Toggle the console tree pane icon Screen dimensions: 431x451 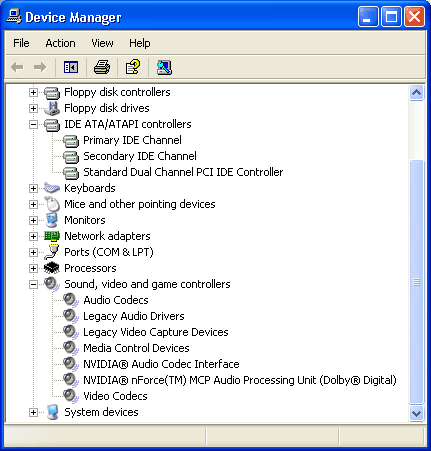71,67
